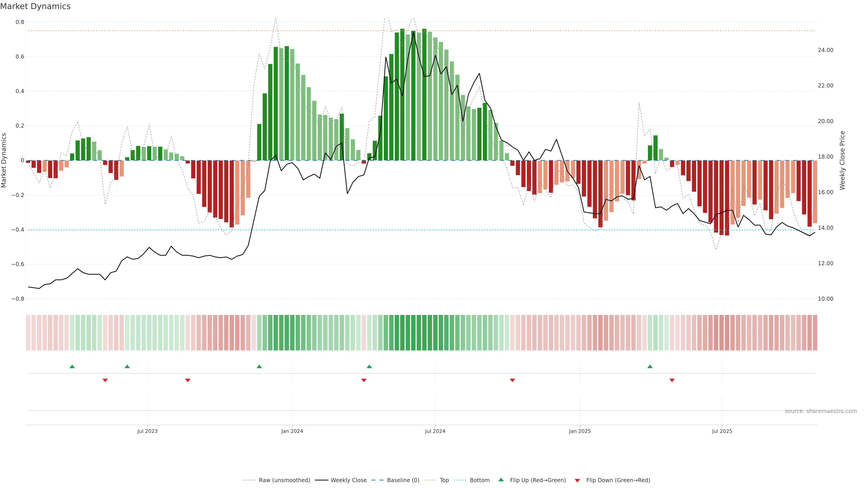868x488 pixels.
Task: Click the leftmost green flip-up triangle marker
Action: [x=72, y=366]
